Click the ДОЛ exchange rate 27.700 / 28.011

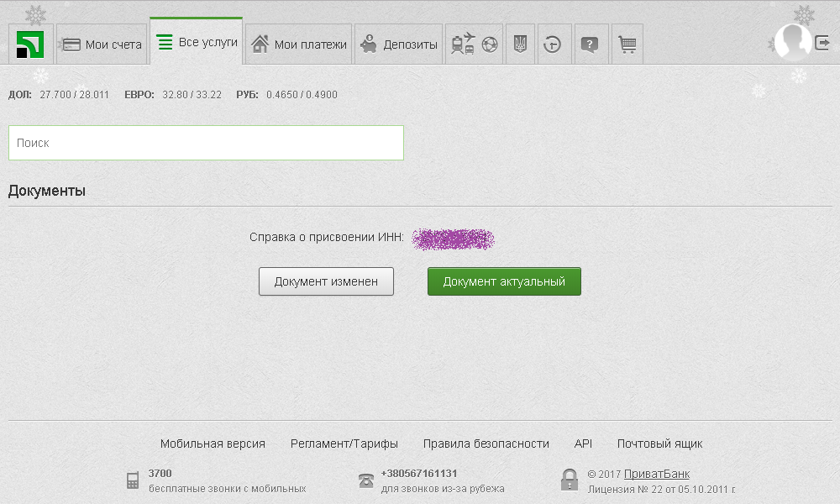pyautogui.click(x=59, y=95)
